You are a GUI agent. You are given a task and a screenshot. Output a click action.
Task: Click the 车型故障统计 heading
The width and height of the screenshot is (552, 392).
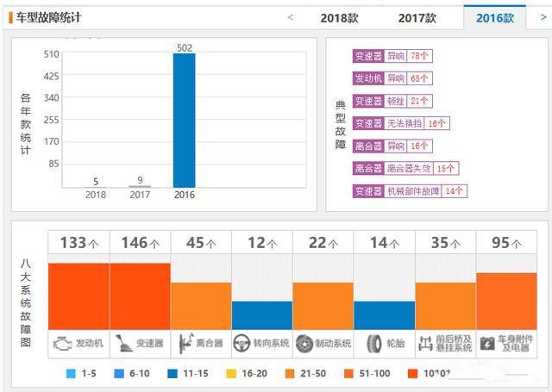(x=48, y=17)
